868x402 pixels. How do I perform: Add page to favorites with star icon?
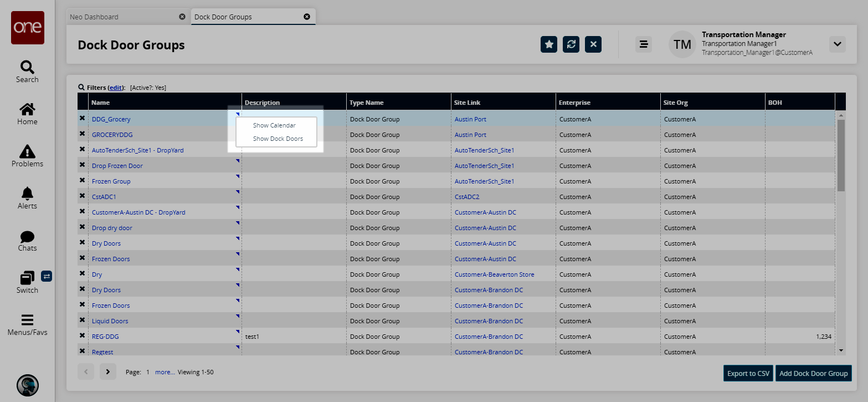pos(549,44)
